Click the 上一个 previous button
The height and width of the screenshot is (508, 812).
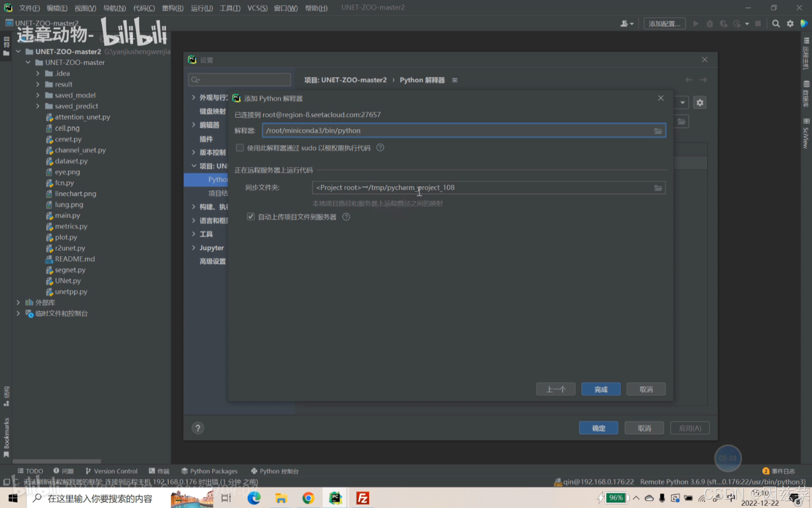(555, 389)
